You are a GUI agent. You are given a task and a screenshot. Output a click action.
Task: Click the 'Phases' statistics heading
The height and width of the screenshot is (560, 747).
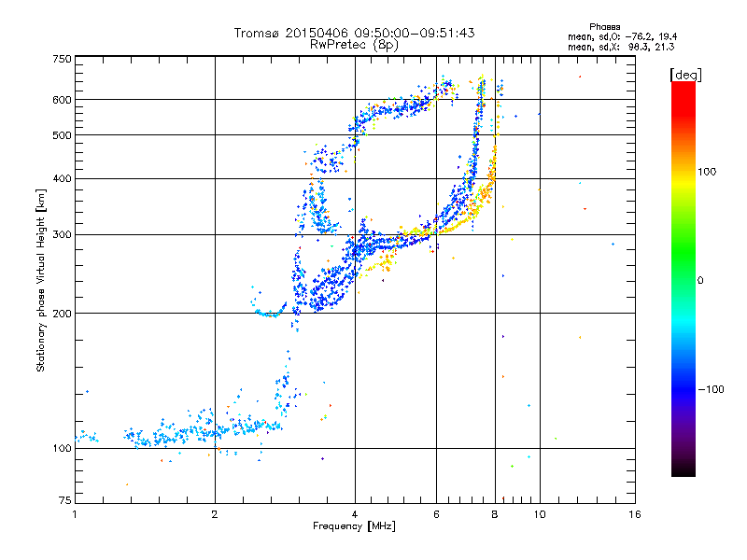pos(604,27)
